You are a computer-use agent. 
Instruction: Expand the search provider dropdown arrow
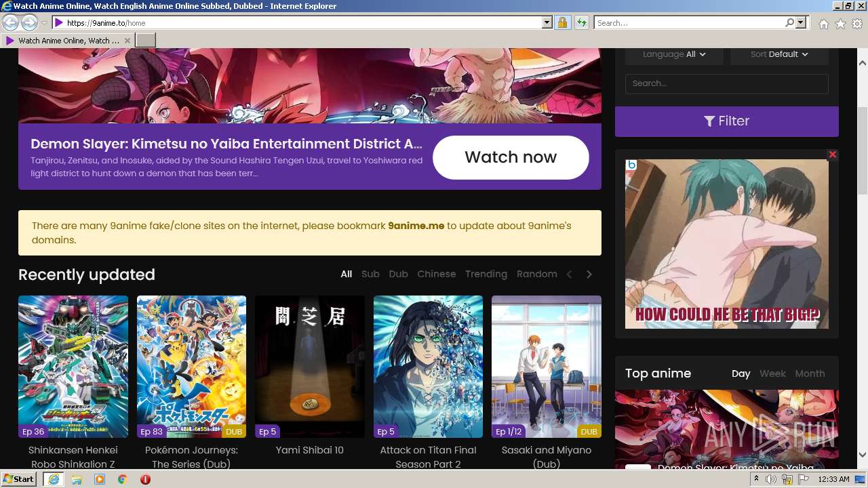tap(801, 22)
